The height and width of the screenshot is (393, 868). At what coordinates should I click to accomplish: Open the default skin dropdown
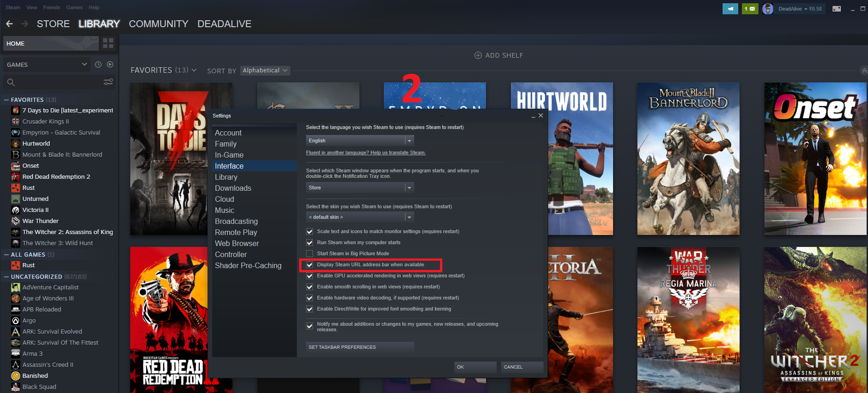click(360, 217)
